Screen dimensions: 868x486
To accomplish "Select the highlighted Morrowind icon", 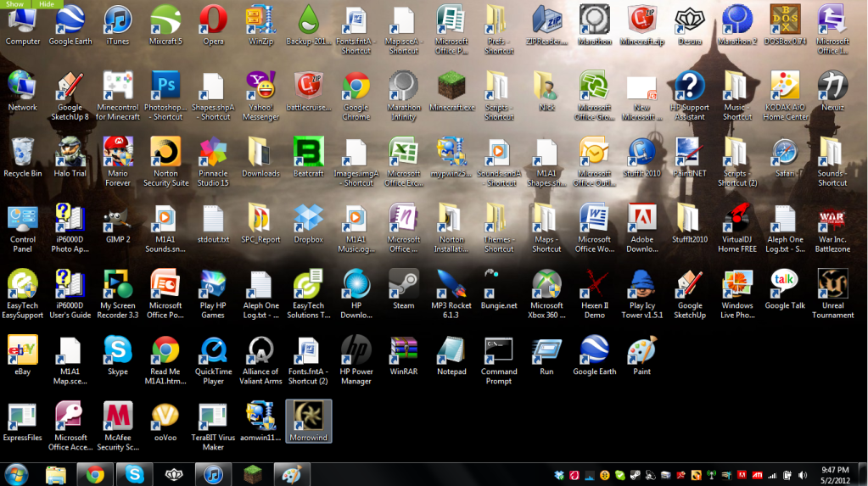I will click(308, 422).
